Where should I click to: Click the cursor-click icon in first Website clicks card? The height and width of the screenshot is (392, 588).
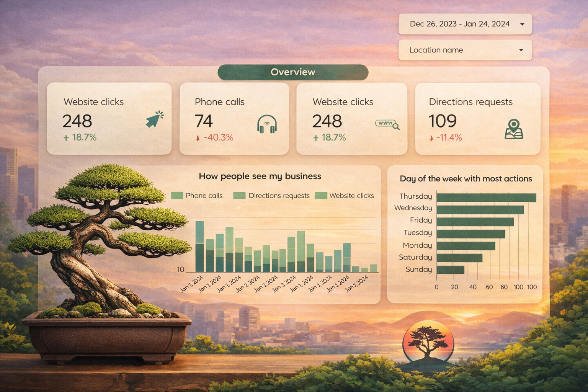point(155,119)
